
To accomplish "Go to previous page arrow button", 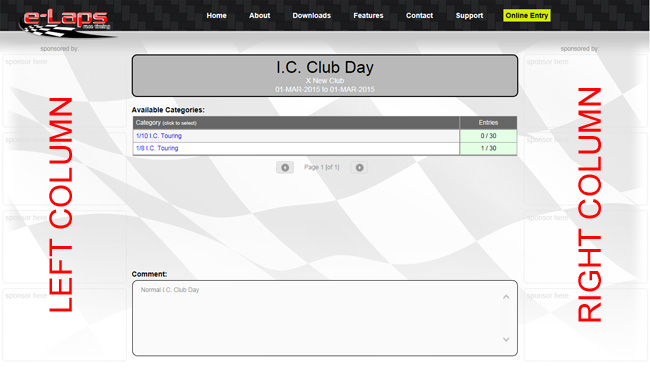I will (285, 167).
